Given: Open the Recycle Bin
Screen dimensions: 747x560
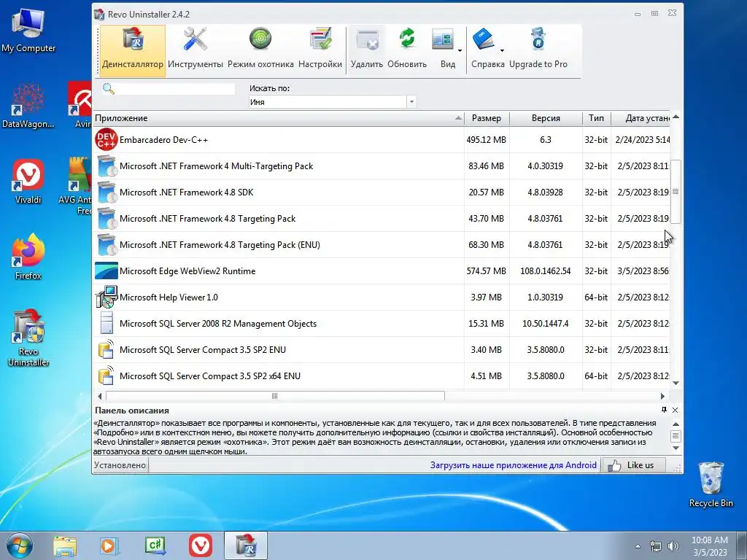Looking at the screenshot, I should (711, 484).
